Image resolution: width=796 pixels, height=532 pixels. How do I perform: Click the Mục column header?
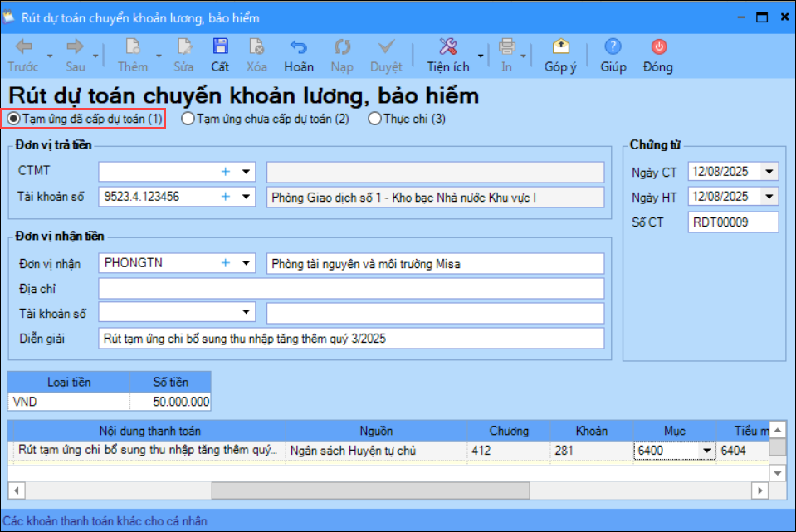675,431
